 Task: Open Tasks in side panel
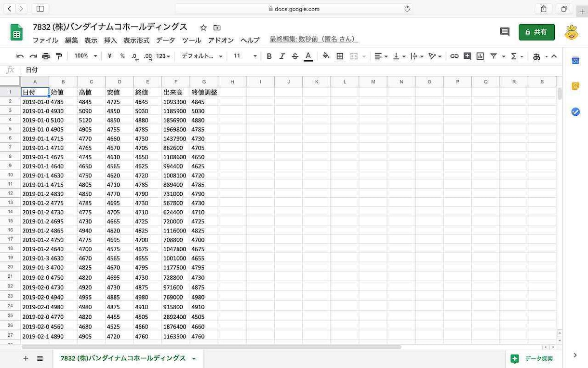pos(575,111)
